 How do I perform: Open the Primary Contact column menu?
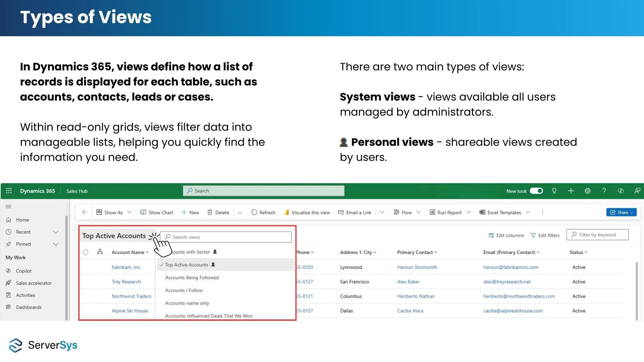pos(417,252)
